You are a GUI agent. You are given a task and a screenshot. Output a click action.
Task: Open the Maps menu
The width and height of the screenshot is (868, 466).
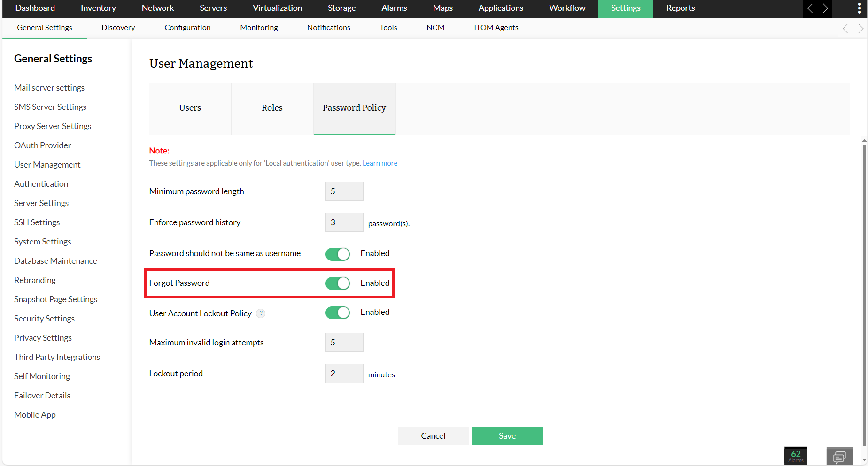pos(443,8)
